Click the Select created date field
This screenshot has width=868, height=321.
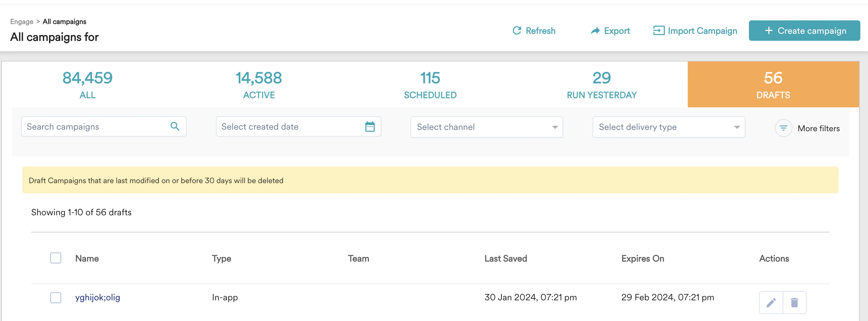[x=299, y=126]
